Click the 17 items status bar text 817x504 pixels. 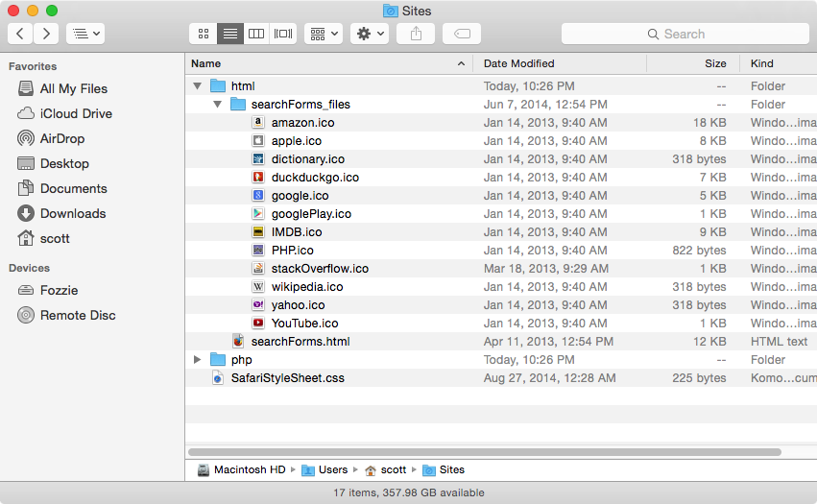pos(409,492)
